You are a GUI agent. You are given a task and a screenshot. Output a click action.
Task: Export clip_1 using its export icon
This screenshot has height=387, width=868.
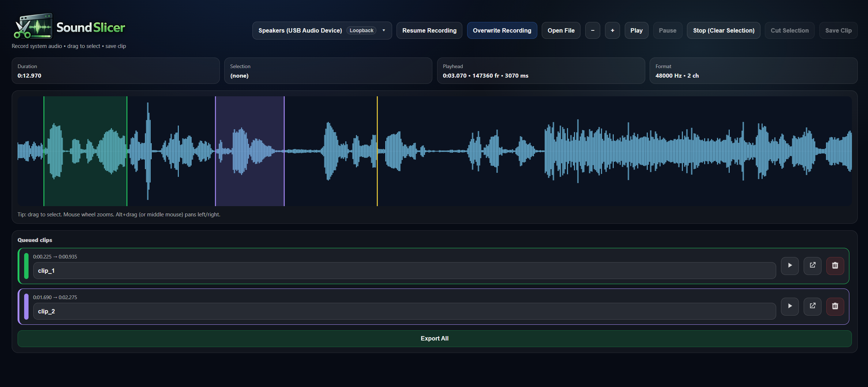click(x=812, y=266)
